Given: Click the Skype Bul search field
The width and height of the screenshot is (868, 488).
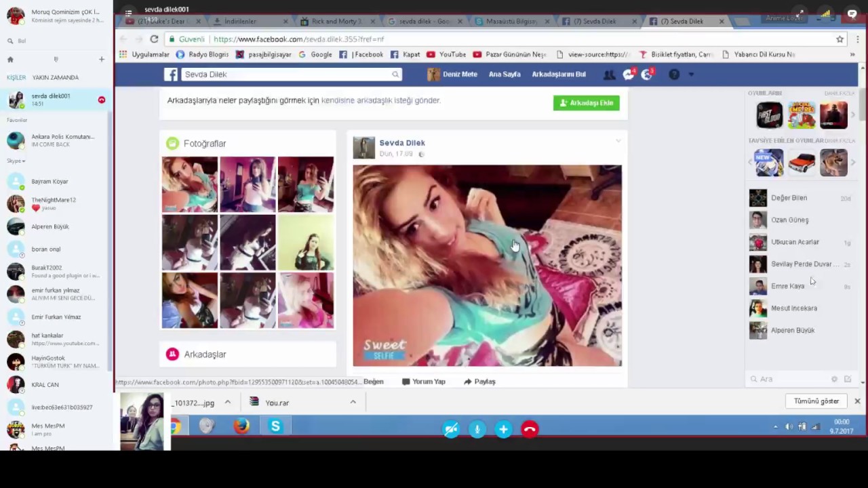Looking at the screenshot, I should [x=58, y=41].
